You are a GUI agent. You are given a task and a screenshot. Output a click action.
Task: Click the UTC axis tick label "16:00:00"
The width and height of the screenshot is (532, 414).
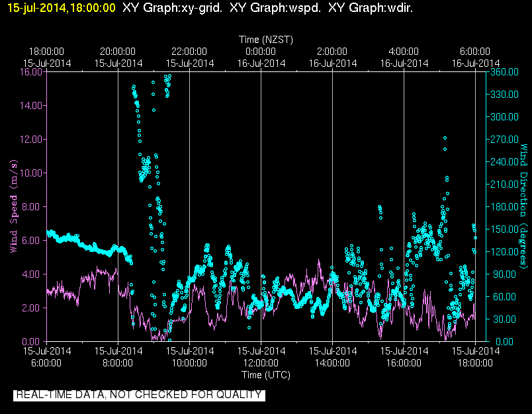404,363
